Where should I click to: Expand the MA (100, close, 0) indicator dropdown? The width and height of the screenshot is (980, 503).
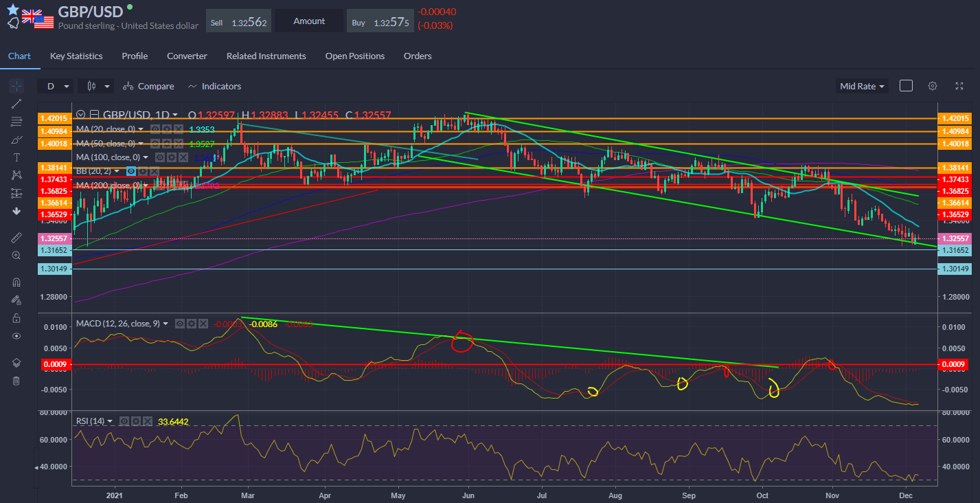click(x=146, y=157)
